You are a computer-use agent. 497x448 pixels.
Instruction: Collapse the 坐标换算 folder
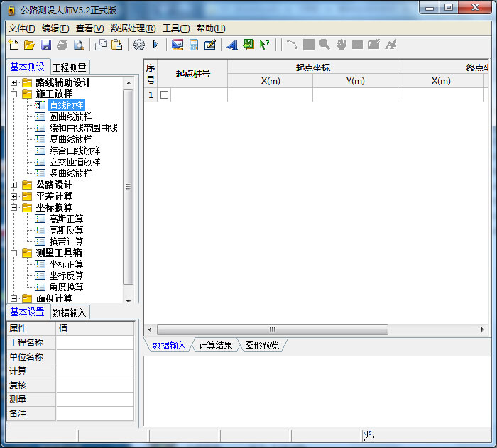[x=13, y=208]
